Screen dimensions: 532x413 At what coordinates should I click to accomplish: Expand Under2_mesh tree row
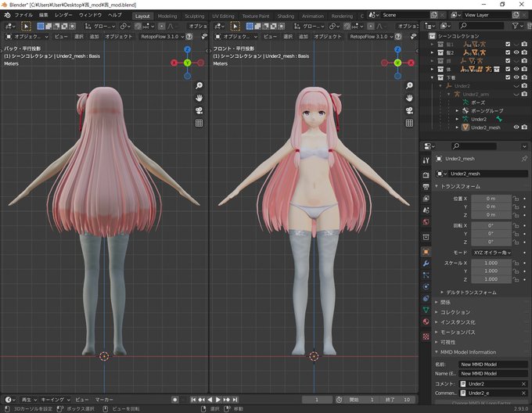tap(457, 127)
